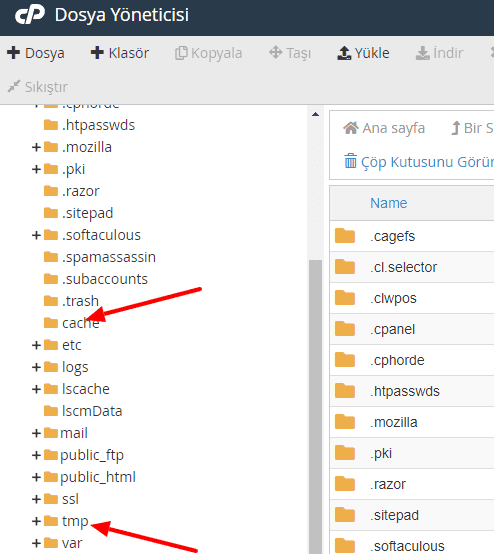Expand the tmp tree folder
The width and height of the screenshot is (494, 554).
(x=36, y=521)
